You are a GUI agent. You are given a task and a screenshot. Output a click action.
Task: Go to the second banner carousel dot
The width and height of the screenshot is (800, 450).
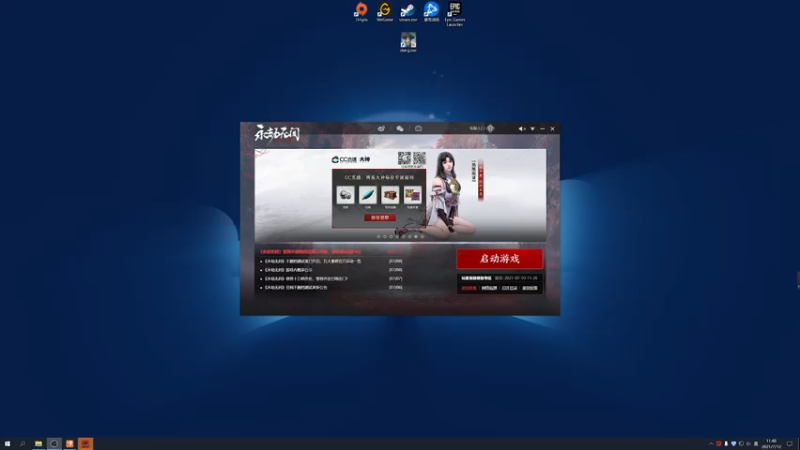click(x=385, y=237)
